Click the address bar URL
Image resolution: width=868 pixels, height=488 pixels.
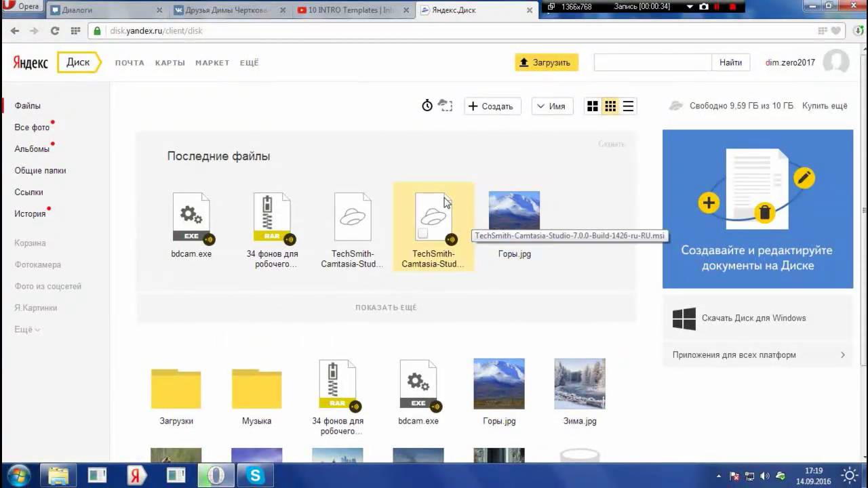point(156,30)
